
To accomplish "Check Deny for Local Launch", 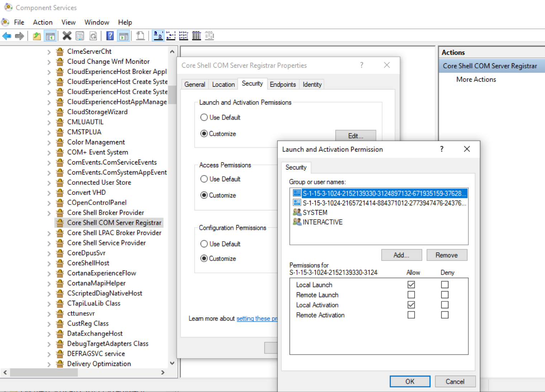I will click(445, 285).
